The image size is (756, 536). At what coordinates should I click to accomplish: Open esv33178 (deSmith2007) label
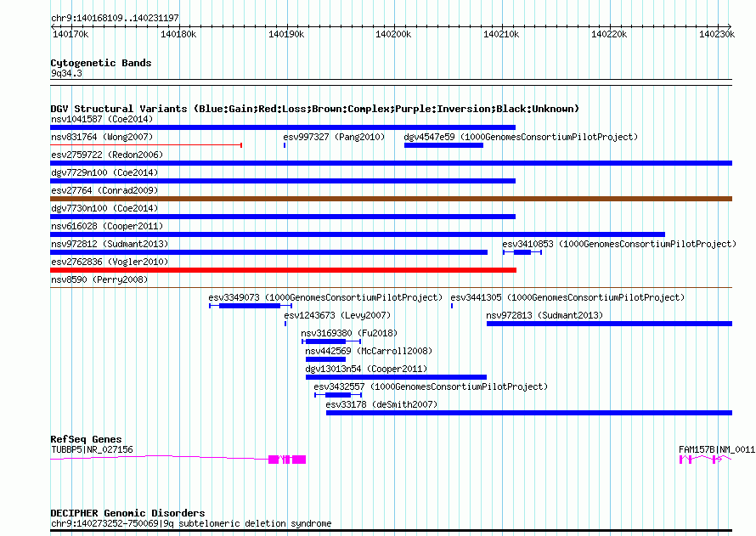[x=381, y=404]
